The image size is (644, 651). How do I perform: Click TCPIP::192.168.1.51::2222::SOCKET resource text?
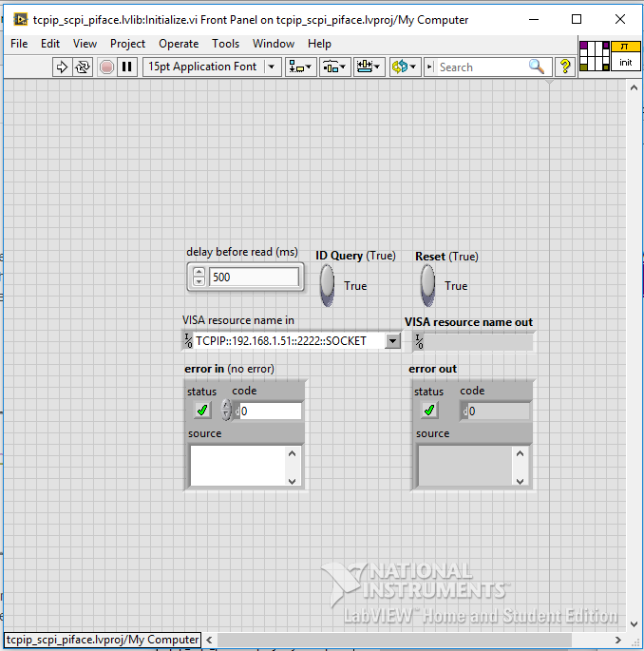pos(281,341)
